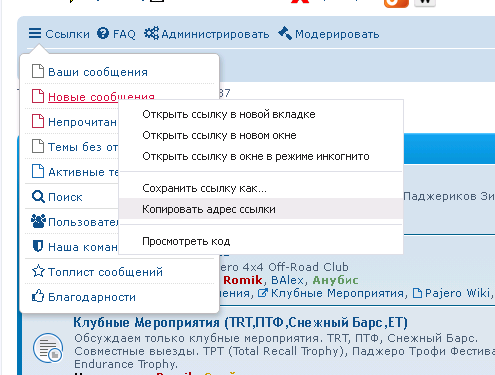Click the Endurance Trophy. text

pos(126,364)
